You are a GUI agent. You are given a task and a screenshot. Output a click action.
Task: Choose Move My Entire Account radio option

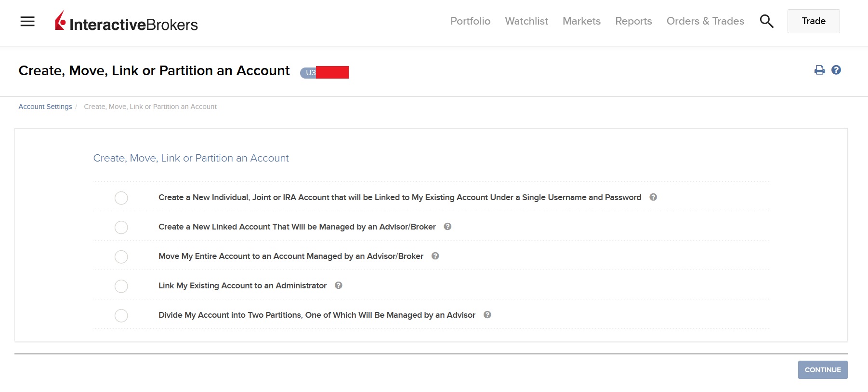point(121,257)
